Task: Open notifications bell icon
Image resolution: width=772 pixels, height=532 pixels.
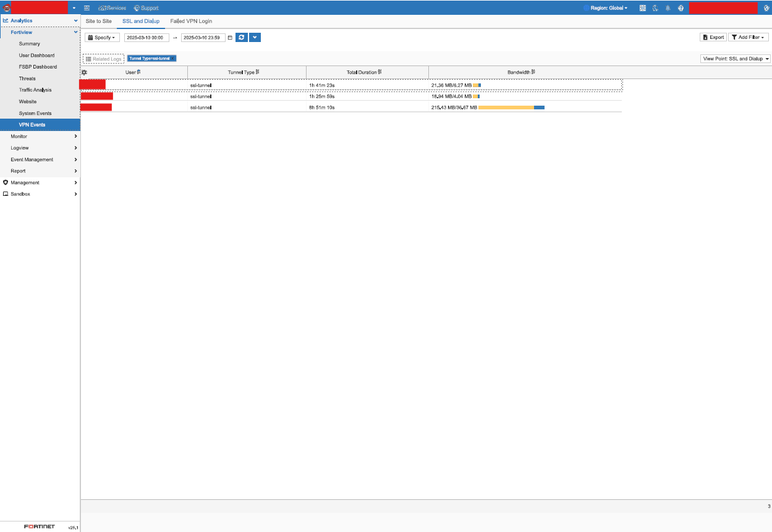Action: tap(668, 8)
